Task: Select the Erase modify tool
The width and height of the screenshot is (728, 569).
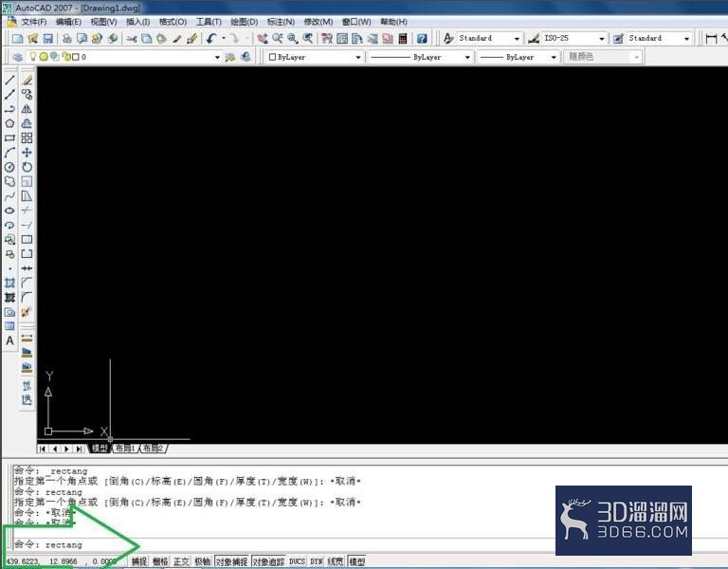Action: click(27, 80)
